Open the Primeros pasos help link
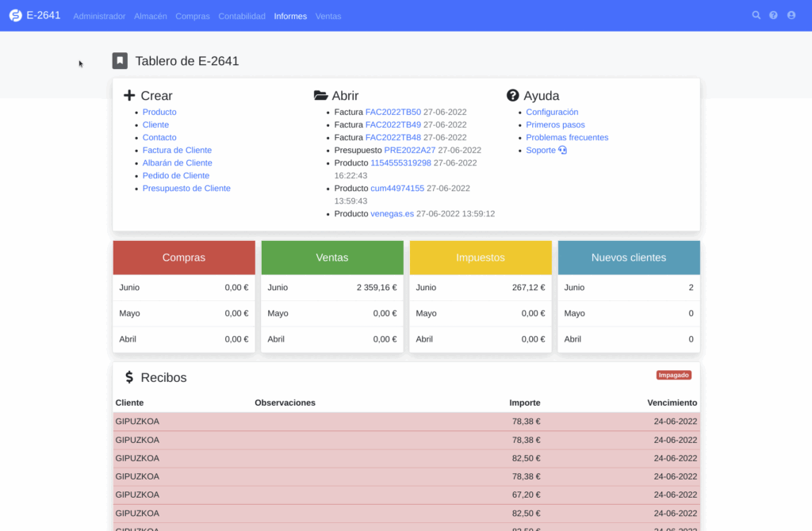812x531 pixels. click(555, 125)
